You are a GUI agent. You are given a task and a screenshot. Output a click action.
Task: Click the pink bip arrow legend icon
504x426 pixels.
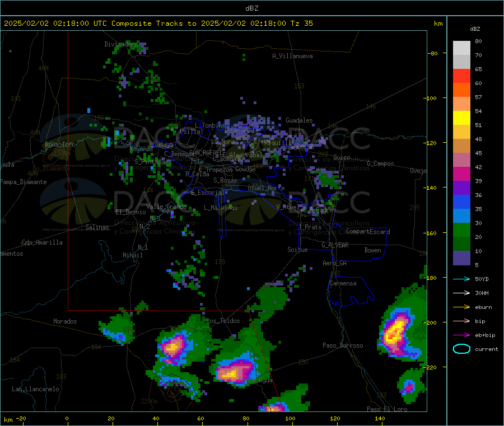(x=461, y=321)
